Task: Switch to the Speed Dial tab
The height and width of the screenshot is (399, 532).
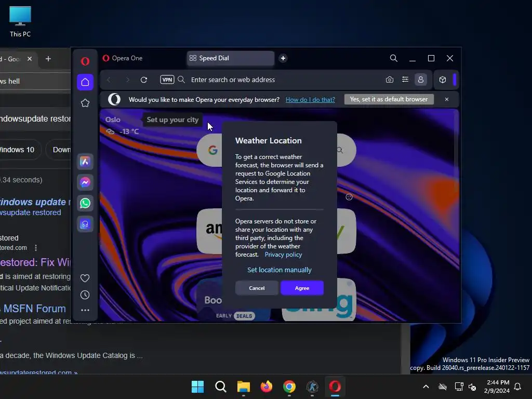Action: pyautogui.click(x=230, y=58)
